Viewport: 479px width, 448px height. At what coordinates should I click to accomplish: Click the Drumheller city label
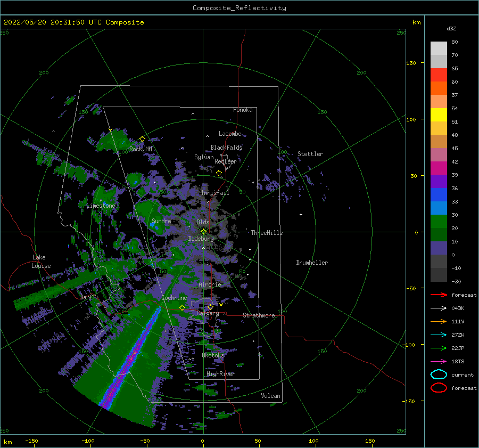click(x=312, y=263)
